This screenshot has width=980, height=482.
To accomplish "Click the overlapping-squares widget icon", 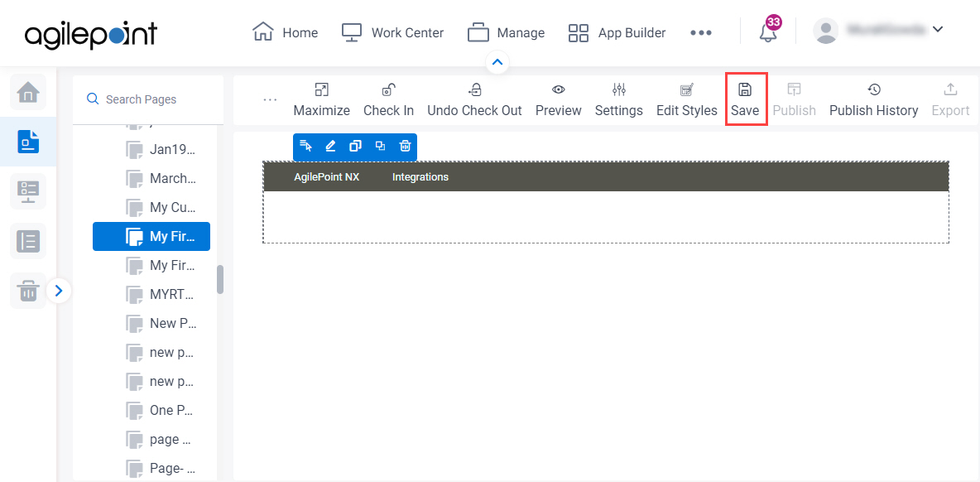I will click(380, 147).
